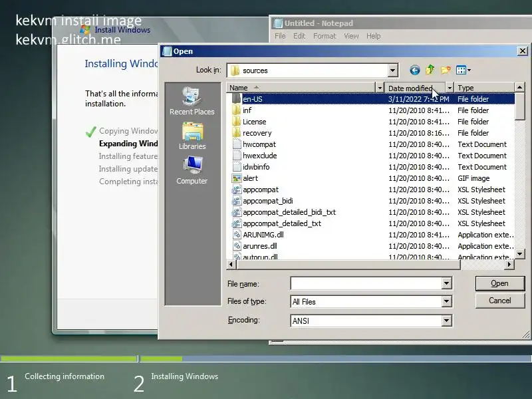Open Recent Places in sidebar
The image size is (532, 399).
coord(192,101)
